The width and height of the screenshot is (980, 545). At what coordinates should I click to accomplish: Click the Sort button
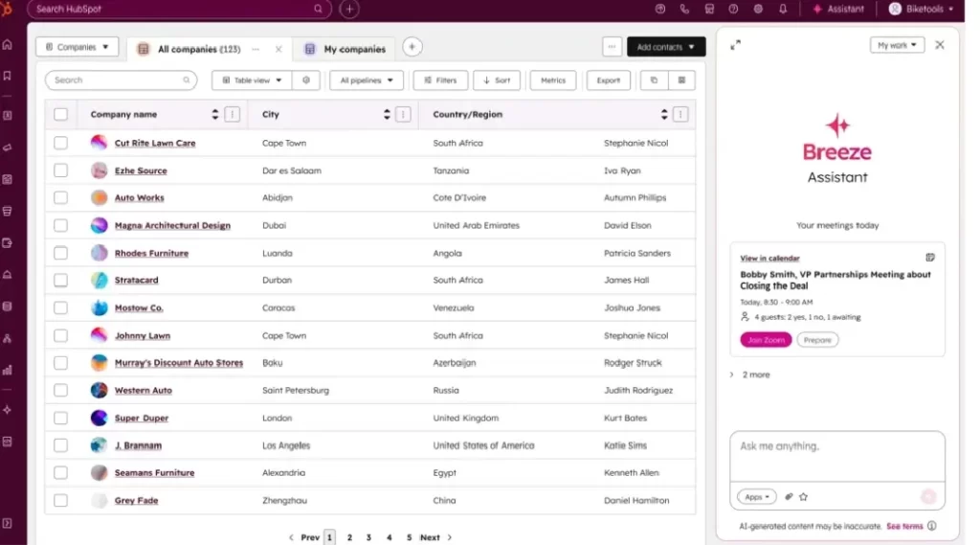[x=497, y=80]
